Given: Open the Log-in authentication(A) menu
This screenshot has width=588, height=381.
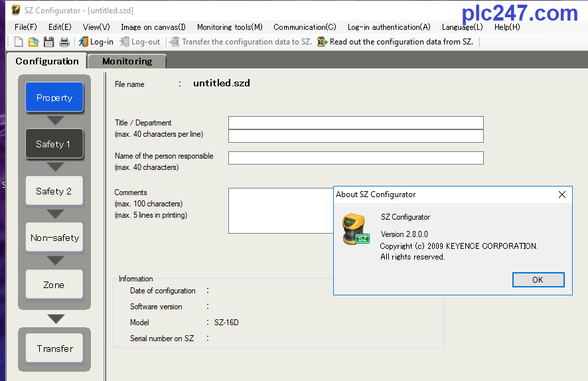Looking at the screenshot, I should point(389,27).
